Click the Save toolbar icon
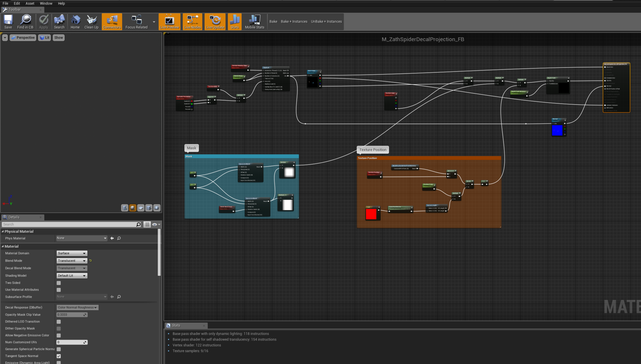641x364 pixels. [8, 22]
